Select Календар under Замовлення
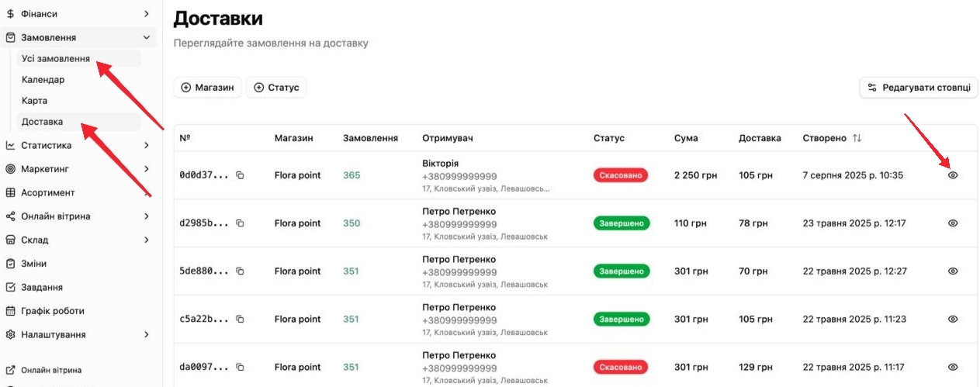980x387 pixels. (x=43, y=80)
